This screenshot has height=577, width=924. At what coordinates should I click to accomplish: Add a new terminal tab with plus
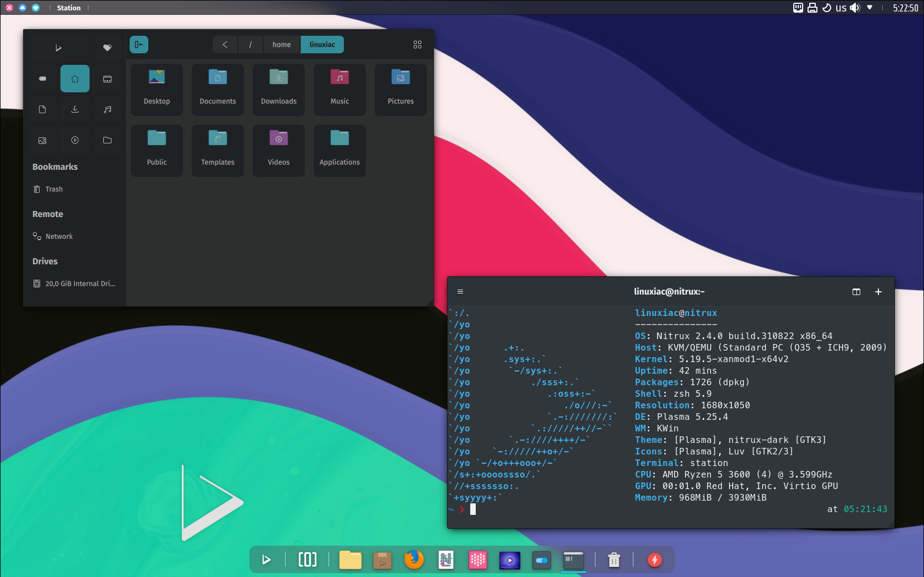click(x=878, y=292)
